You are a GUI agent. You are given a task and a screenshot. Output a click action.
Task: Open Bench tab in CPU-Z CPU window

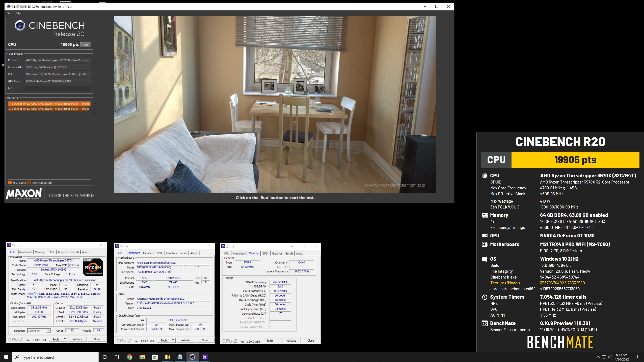click(75, 252)
